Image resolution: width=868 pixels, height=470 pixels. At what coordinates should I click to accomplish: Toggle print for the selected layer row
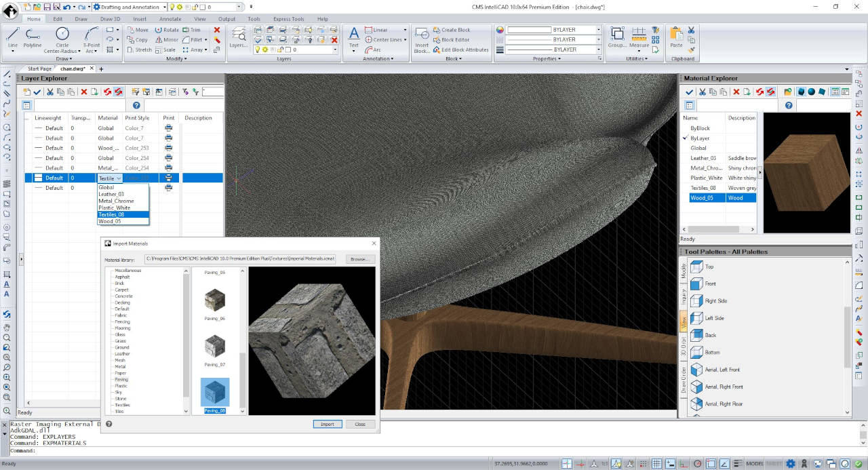tap(168, 178)
